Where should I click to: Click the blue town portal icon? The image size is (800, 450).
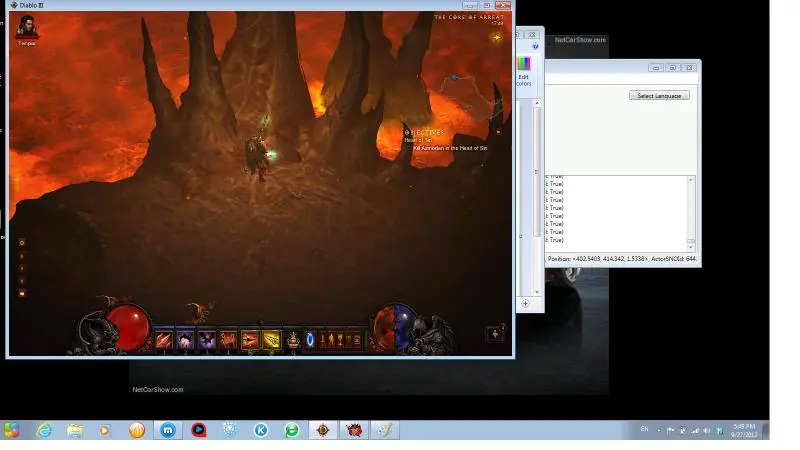coord(310,340)
